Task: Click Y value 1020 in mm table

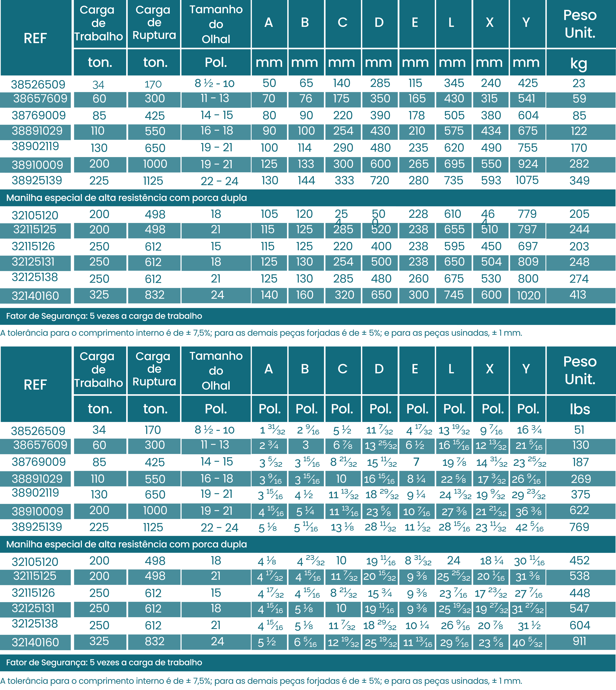Action: pos(528,296)
